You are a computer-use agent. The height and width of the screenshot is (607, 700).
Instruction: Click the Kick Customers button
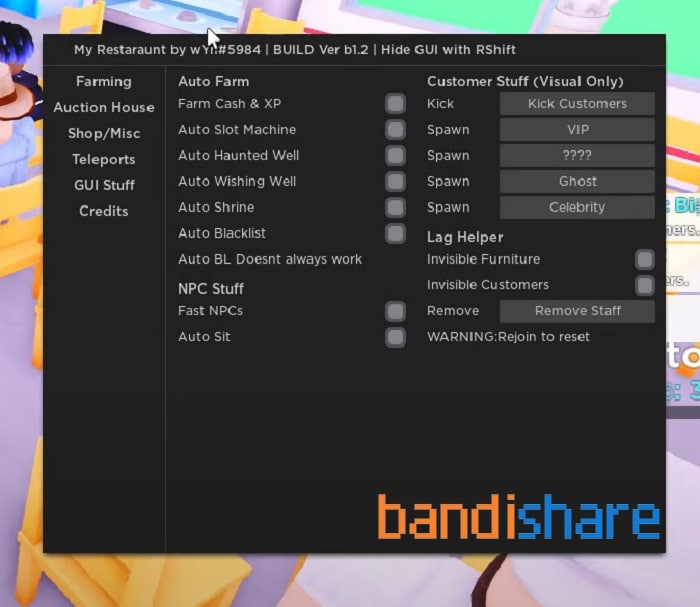point(577,104)
